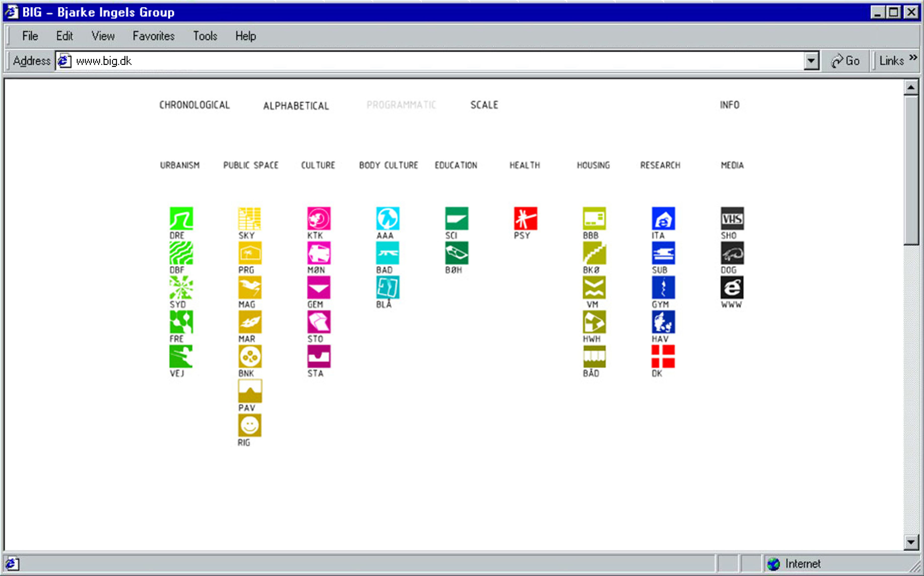Expand the address bar dropdown arrow
Viewport: 924px width, 576px height.
811,61
